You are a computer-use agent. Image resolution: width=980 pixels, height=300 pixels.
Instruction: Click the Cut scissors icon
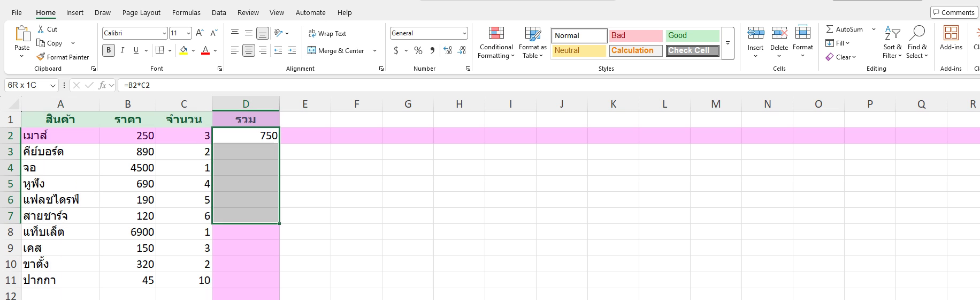click(x=41, y=29)
